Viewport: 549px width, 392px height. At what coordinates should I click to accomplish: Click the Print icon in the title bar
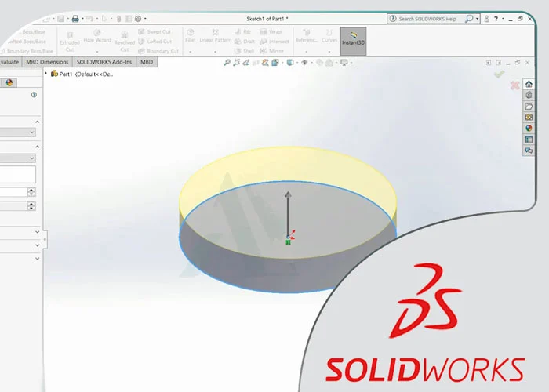click(75, 19)
